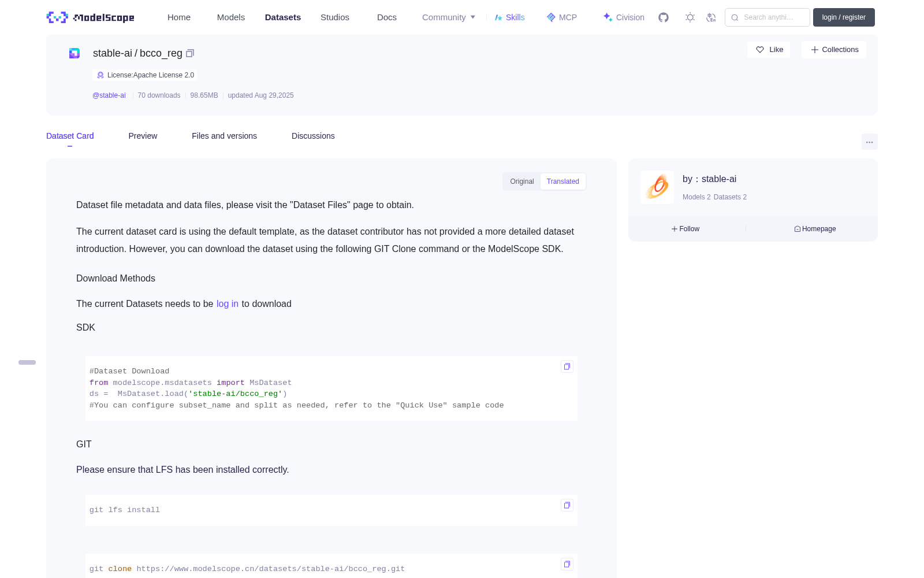The image size is (924, 578).
Task: Click the git clone URL text
Action: click(x=270, y=569)
